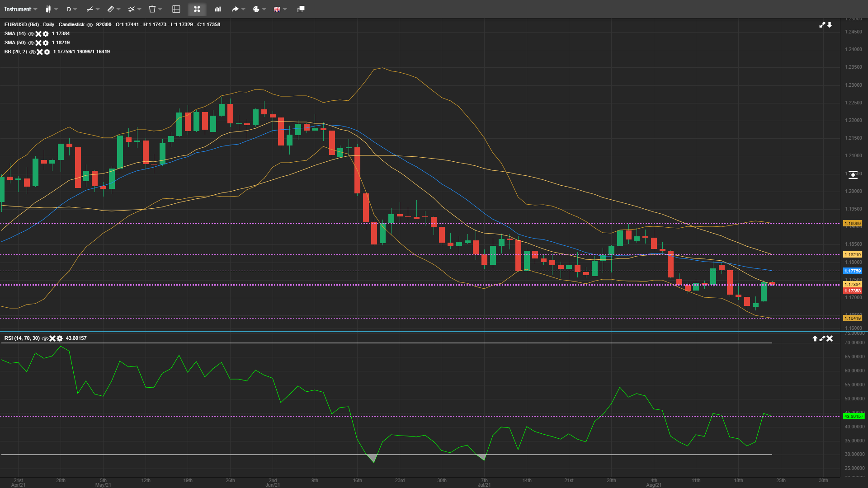The width and height of the screenshot is (868, 488).
Task: Click the Jun/21 date axis label
Action: 273,485
